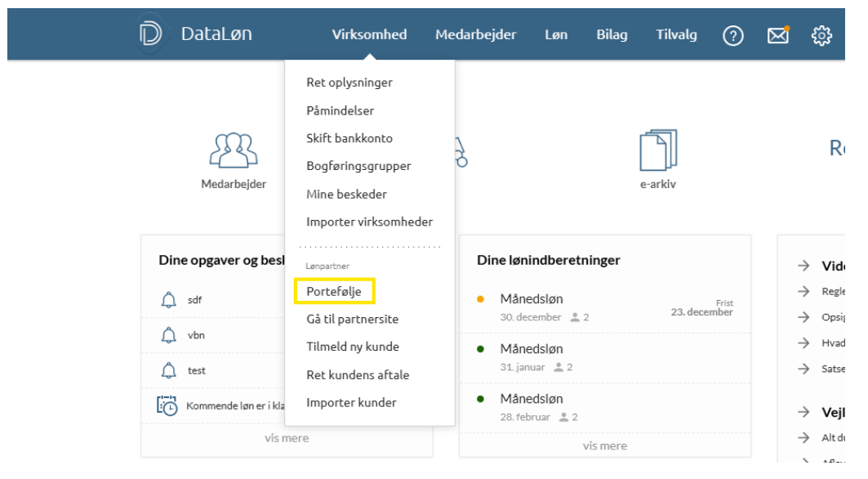Select Portefølje from the dropdown
The image size is (868, 479).
point(334,291)
